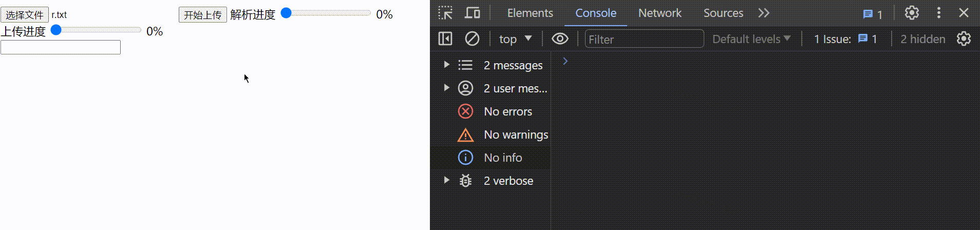Toggle the device toolbar icon
The width and height of the screenshot is (980, 230).
click(x=473, y=13)
